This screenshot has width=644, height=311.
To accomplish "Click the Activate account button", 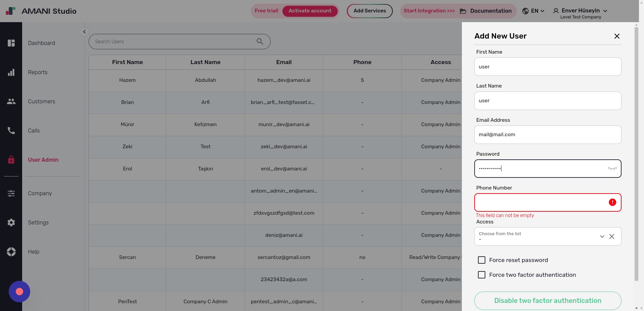I will [x=310, y=11].
